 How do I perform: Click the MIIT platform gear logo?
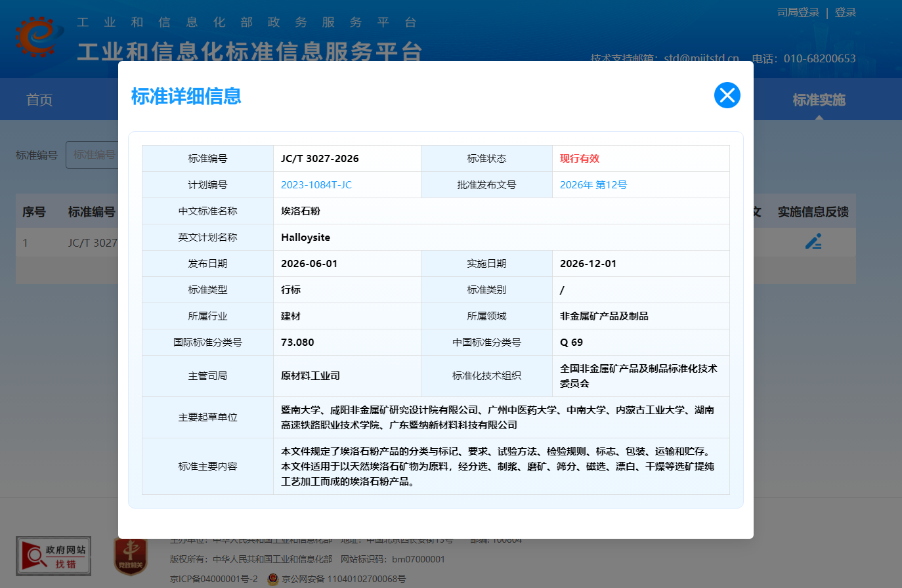click(37, 36)
